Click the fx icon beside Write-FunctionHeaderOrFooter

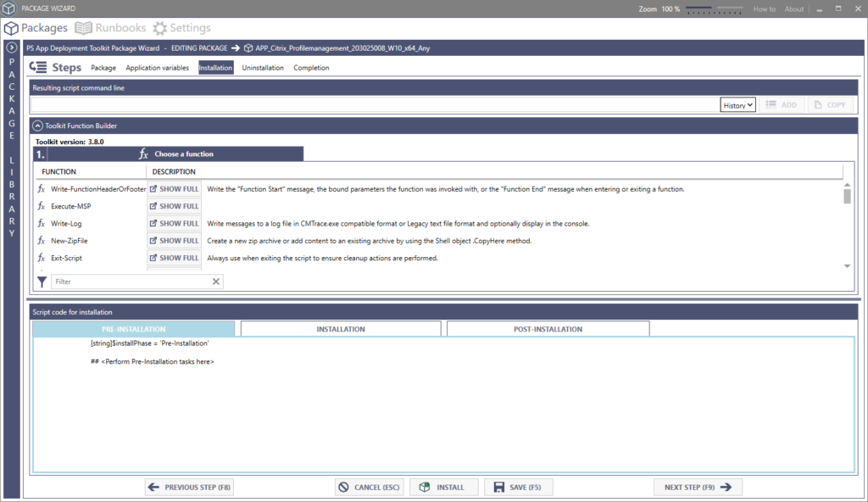click(x=42, y=189)
